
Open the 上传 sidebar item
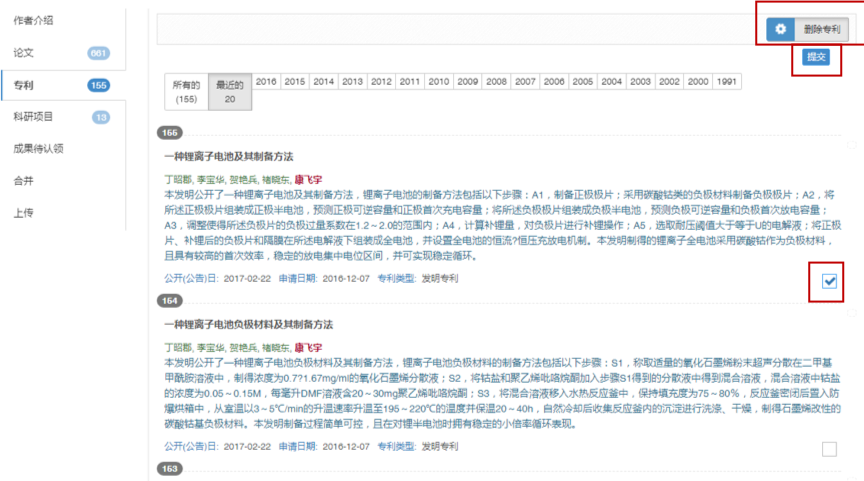pos(23,212)
